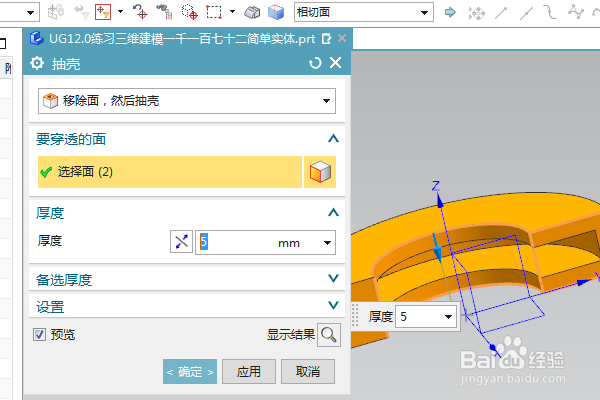Click the 确定 button
This screenshot has height=400, width=600.
[x=190, y=372]
